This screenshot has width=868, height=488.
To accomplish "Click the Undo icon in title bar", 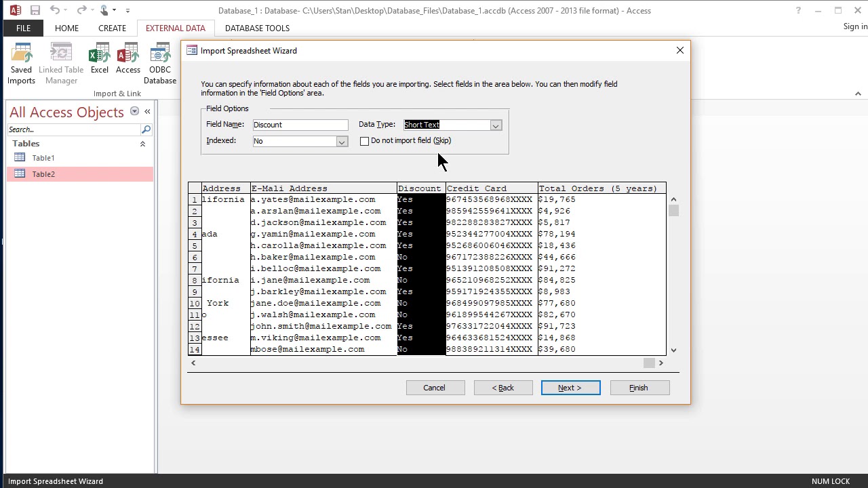I will tap(55, 10).
